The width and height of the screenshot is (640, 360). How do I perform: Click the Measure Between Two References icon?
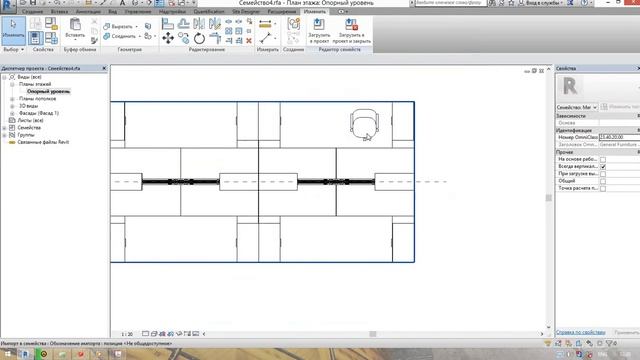[x=265, y=38]
